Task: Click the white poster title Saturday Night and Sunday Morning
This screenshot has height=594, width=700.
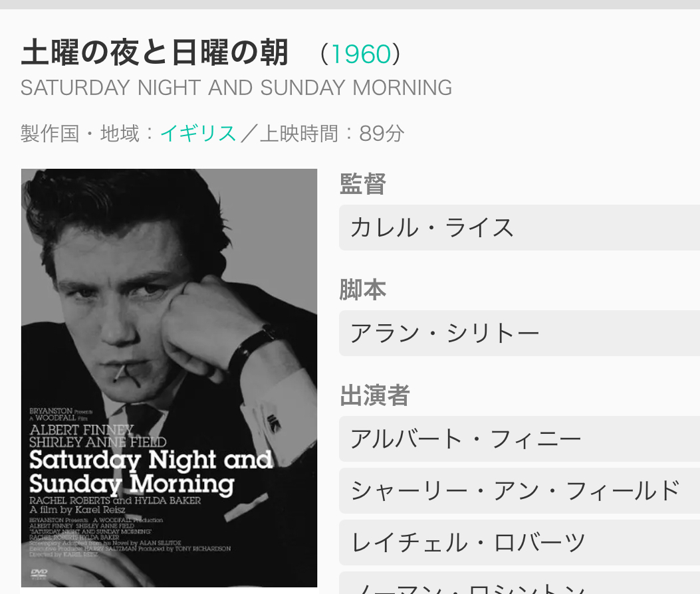Action: [x=151, y=471]
